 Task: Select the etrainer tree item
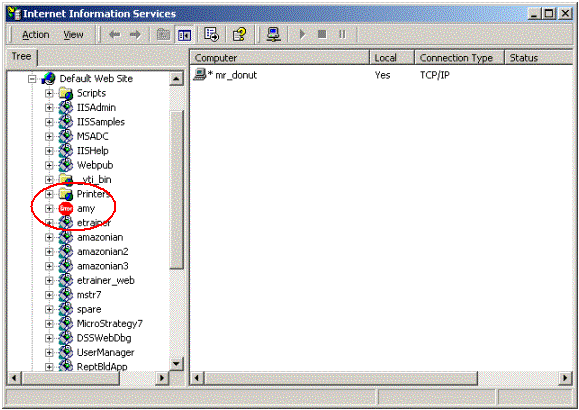(94, 223)
